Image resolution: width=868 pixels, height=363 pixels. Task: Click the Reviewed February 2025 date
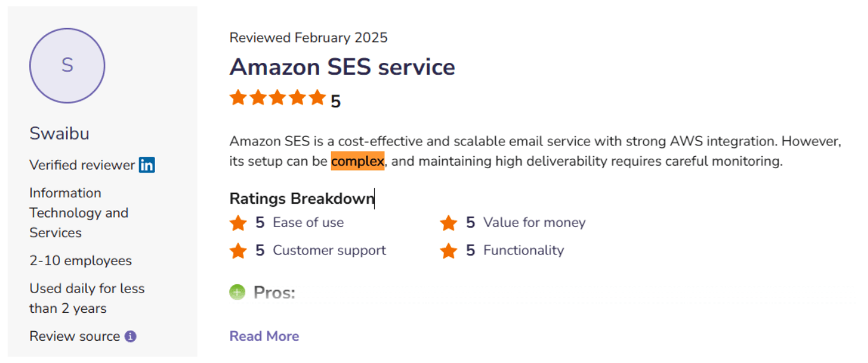coord(308,37)
